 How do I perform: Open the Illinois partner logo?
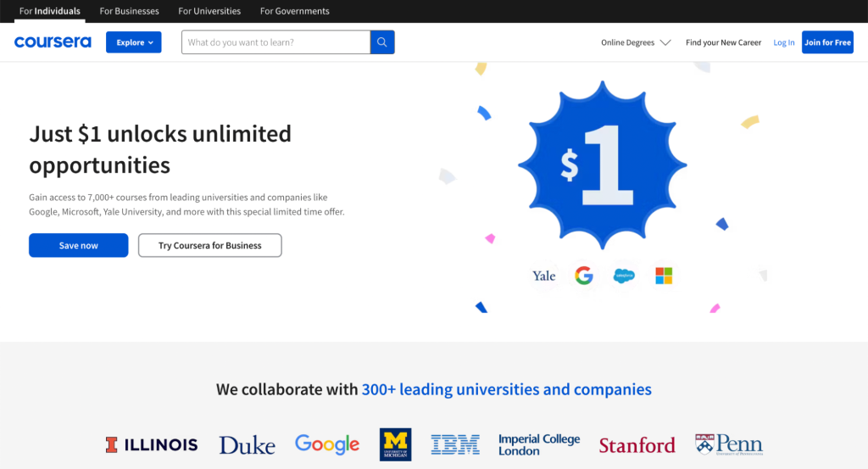coord(152,444)
